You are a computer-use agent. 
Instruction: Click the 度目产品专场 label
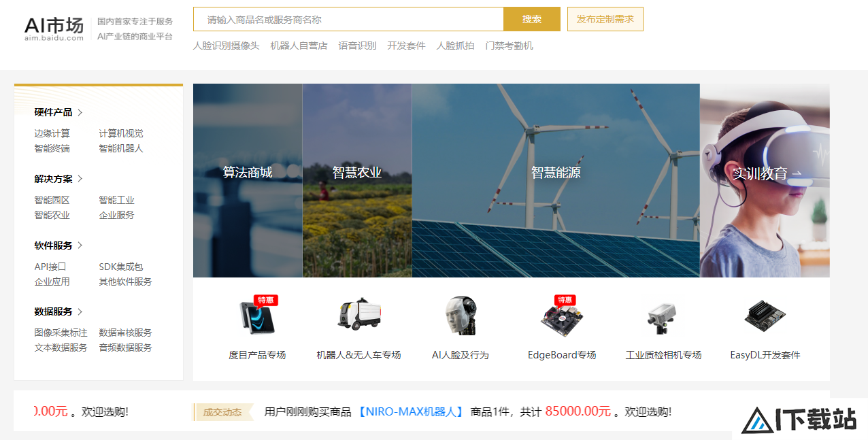pos(257,355)
